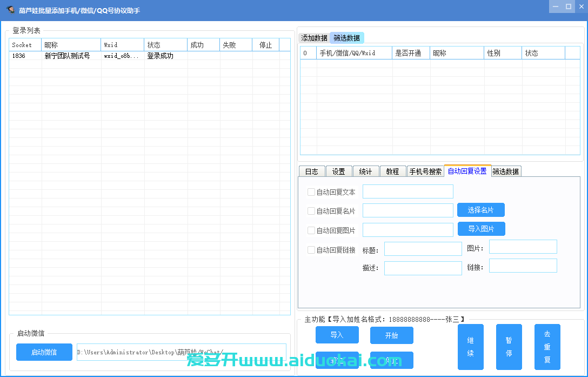Open the 教程 tab

coord(392,171)
